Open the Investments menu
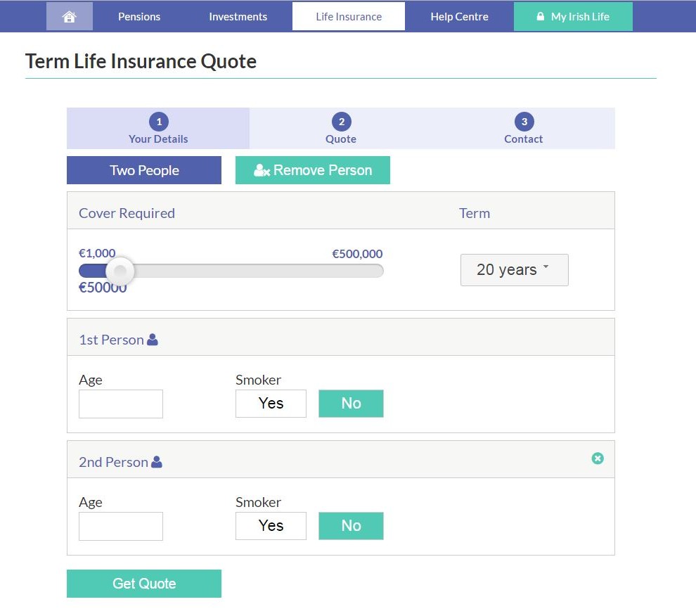 coord(238,17)
